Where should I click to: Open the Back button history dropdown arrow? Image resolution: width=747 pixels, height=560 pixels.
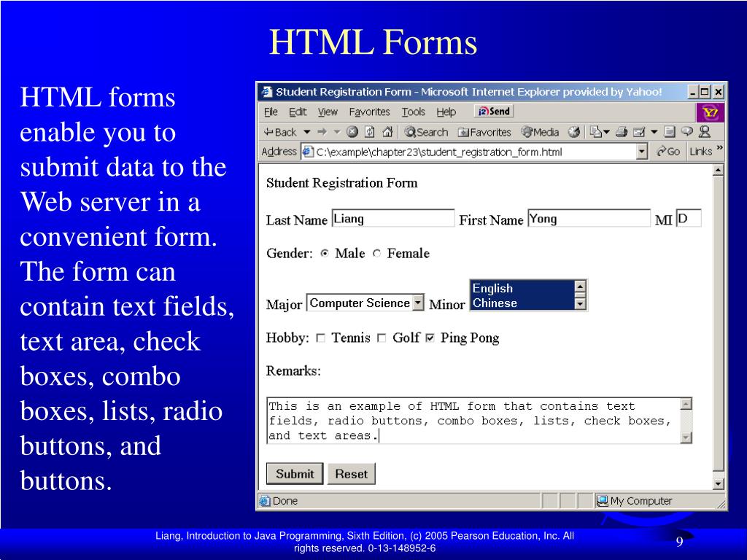(306, 132)
